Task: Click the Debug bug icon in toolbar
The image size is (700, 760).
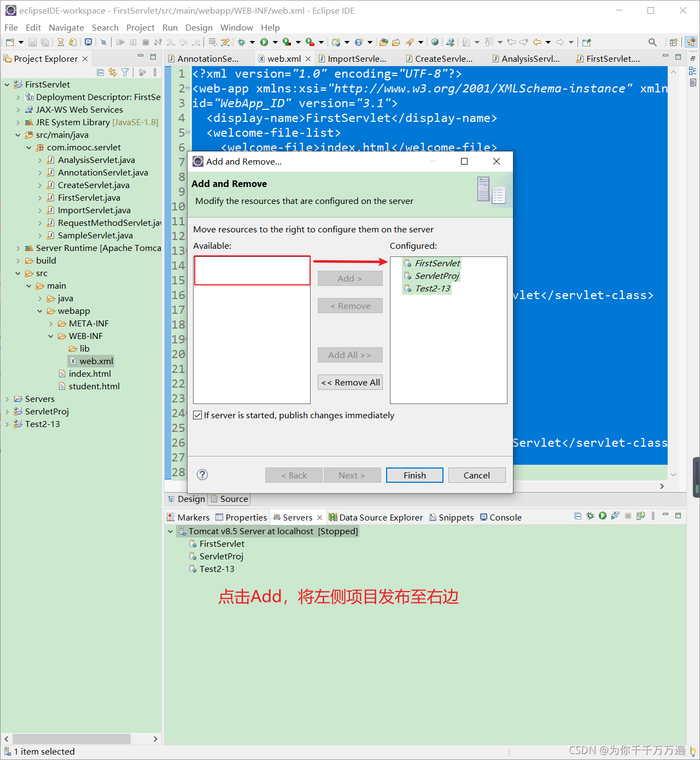Action: point(241,42)
